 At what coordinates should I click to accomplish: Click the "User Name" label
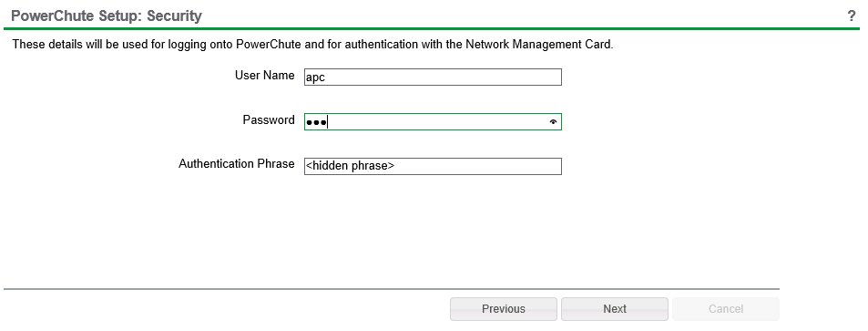[x=265, y=76]
